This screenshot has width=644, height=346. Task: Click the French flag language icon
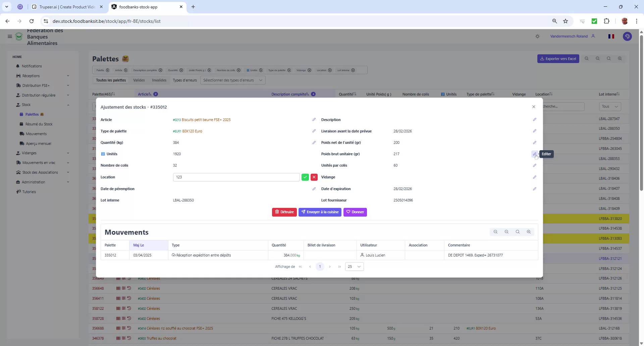611,36
